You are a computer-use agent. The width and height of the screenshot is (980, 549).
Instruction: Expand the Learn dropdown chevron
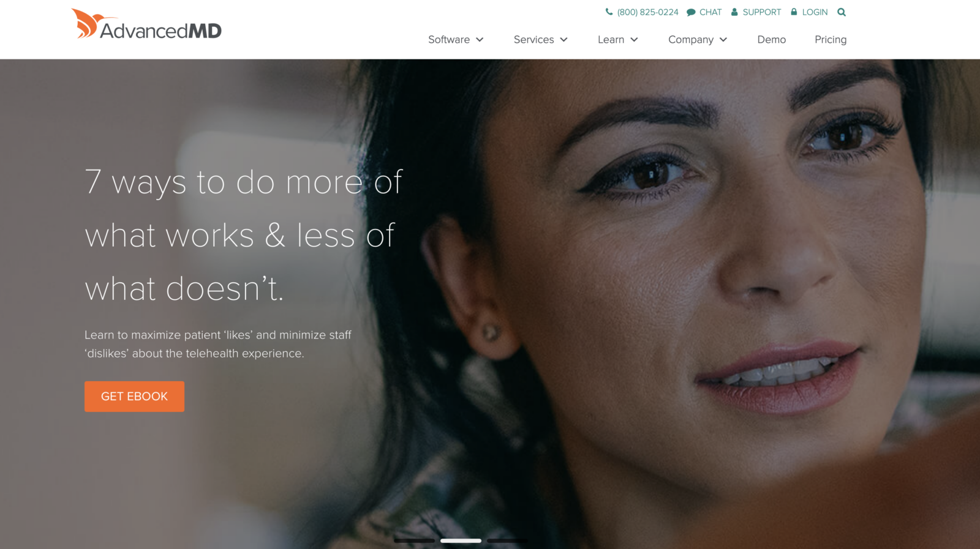click(x=634, y=40)
